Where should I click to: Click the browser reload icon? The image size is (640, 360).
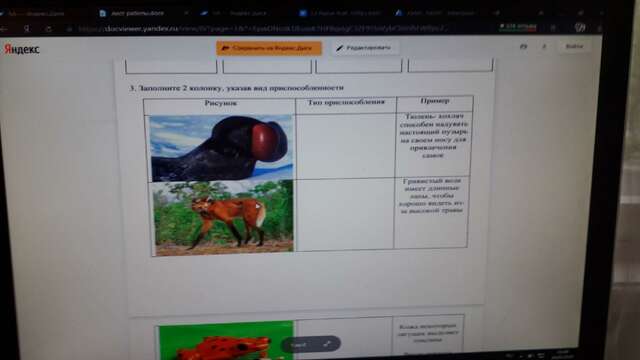tap(49, 29)
